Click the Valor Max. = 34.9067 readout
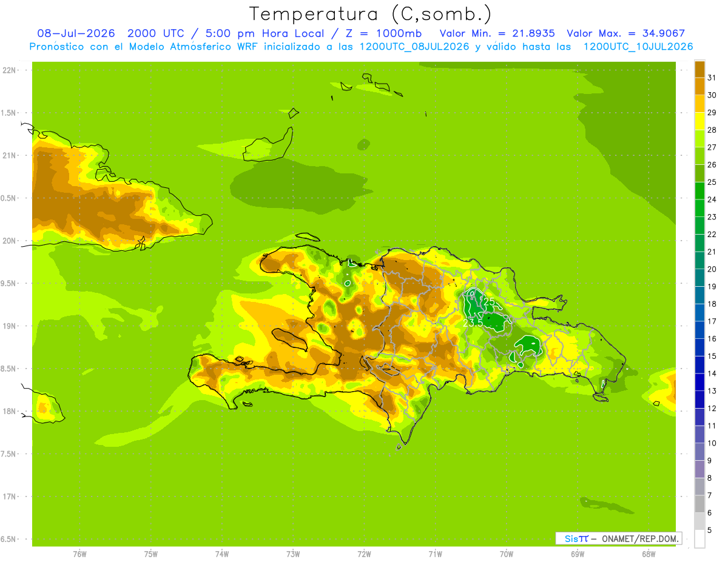 tap(626, 33)
